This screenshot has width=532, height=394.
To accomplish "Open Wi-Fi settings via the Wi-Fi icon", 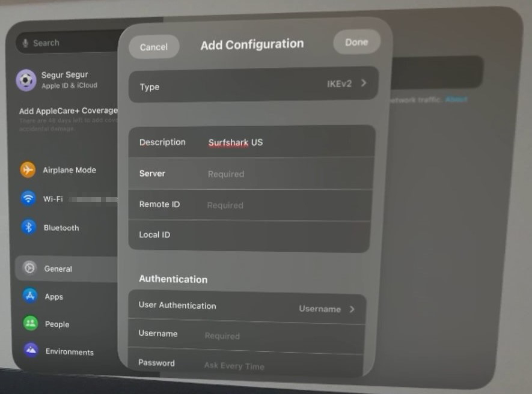I will [28, 198].
